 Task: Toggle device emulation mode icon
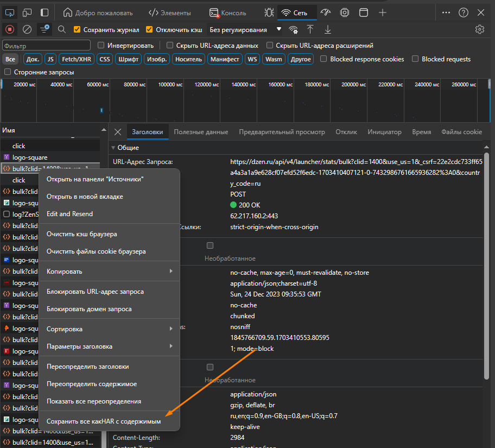pos(27,12)
